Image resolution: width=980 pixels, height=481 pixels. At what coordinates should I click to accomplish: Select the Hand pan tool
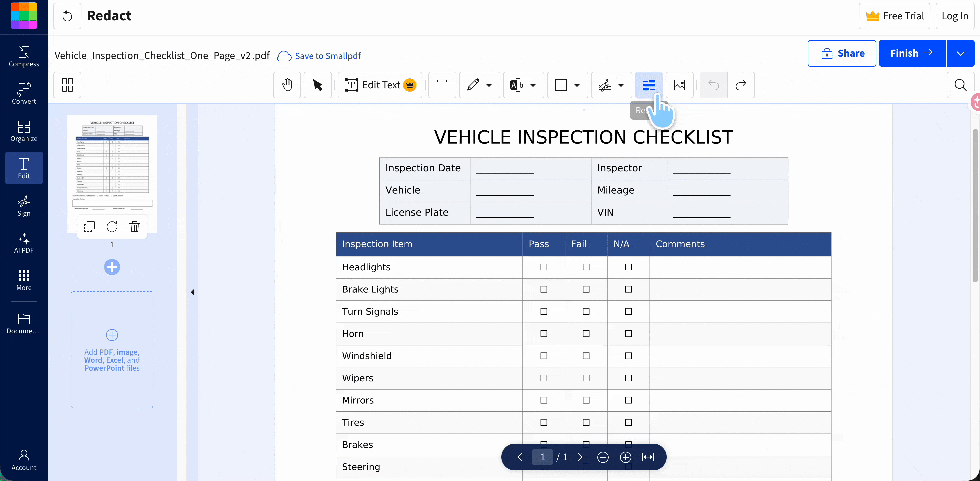287,85
